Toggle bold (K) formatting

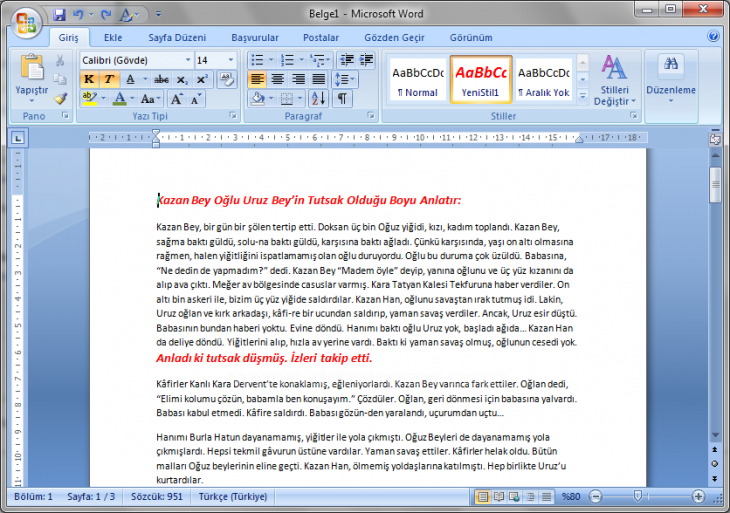[89, 79]
